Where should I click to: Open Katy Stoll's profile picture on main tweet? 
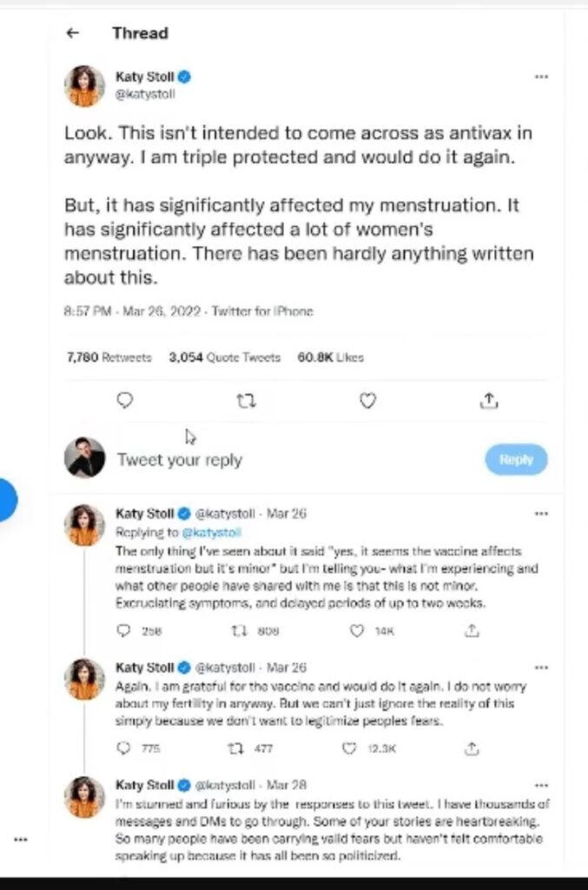[84, 85]
